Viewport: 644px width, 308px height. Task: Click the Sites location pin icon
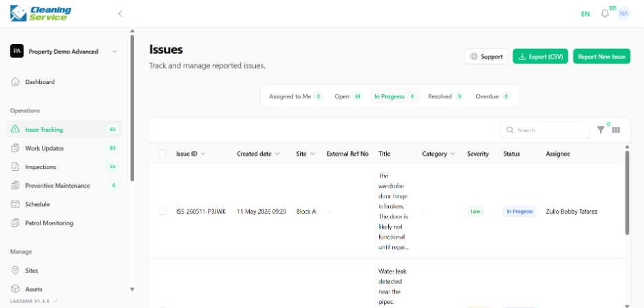[x=15, y=271]
